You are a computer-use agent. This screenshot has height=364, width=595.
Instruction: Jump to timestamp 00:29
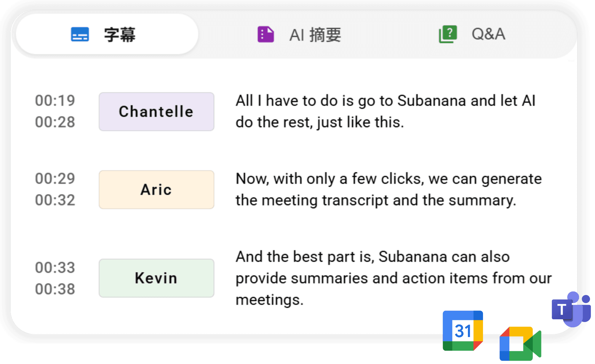coord(55,179)
